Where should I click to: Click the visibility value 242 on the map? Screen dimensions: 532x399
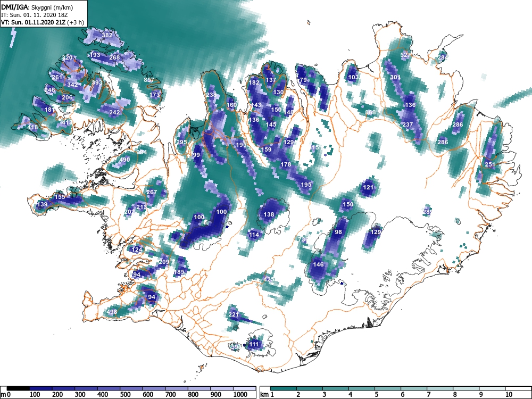click(114, 112)
